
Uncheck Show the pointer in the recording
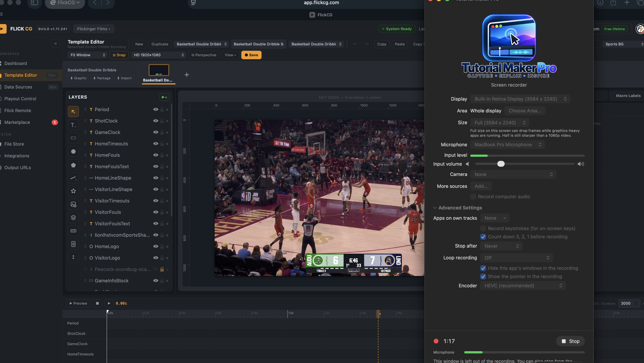pos(483,276)
